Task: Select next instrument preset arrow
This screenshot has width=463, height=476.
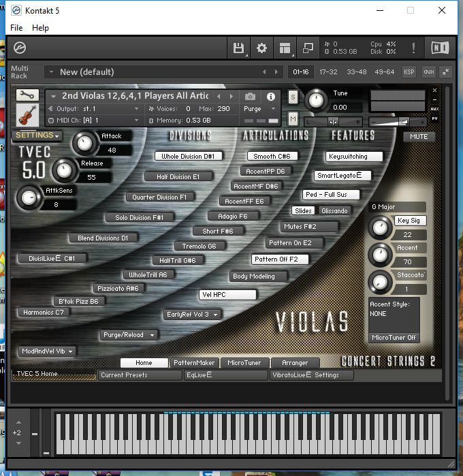Action: coord(231,97)
